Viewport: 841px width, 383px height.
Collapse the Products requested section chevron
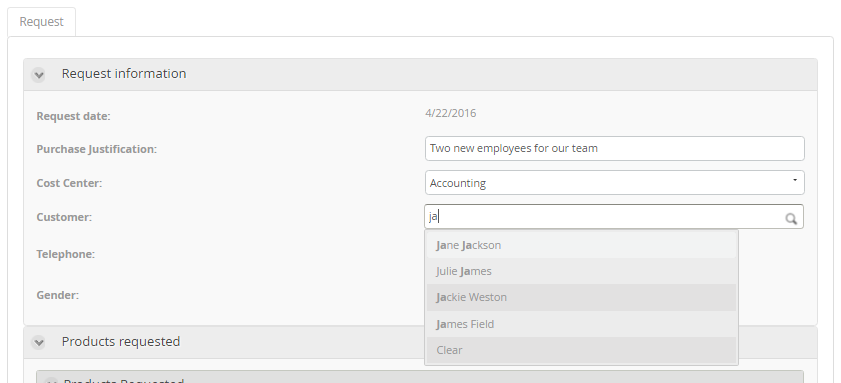(x=38, y=342)
